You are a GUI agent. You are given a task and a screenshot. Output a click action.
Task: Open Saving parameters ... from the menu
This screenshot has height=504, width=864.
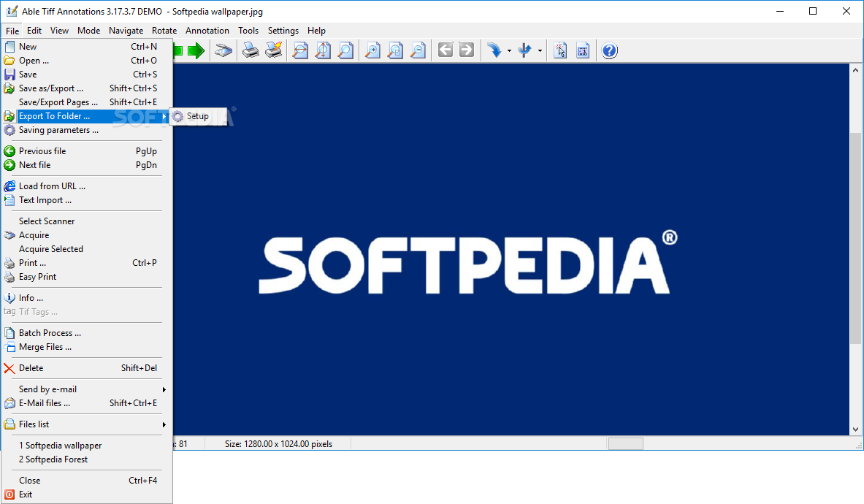(87, 130)
